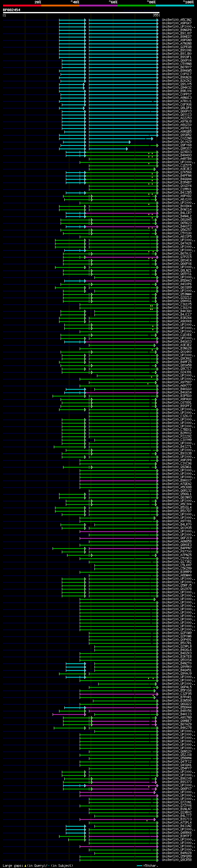Viewport: 197px width, 868px height.
Task: Click the UniRef100_Q2PEQ8 label
Action: (177, 47)
